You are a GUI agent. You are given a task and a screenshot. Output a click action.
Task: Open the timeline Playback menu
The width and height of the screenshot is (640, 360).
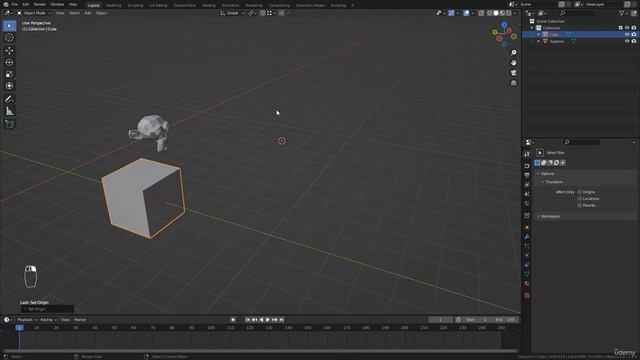27,320
